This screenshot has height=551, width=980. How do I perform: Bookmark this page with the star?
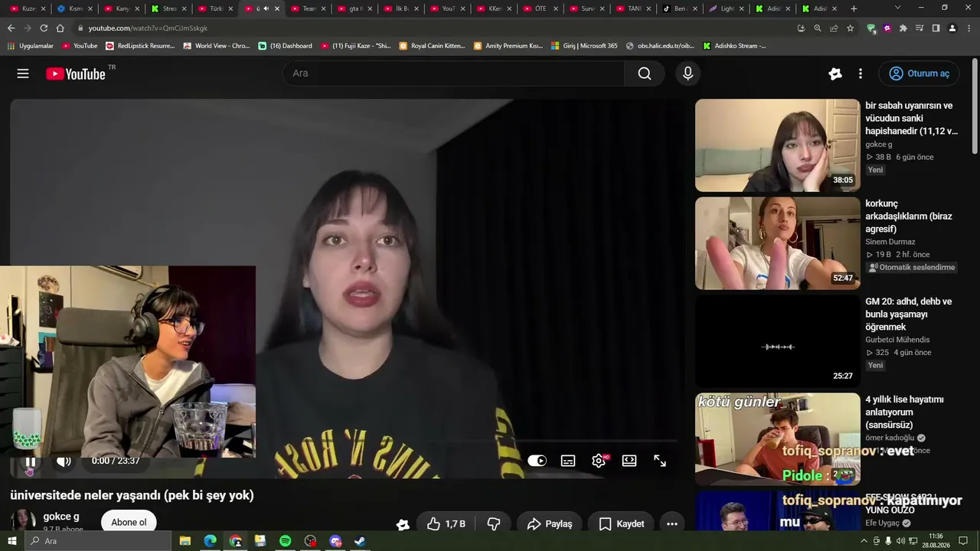850,28
